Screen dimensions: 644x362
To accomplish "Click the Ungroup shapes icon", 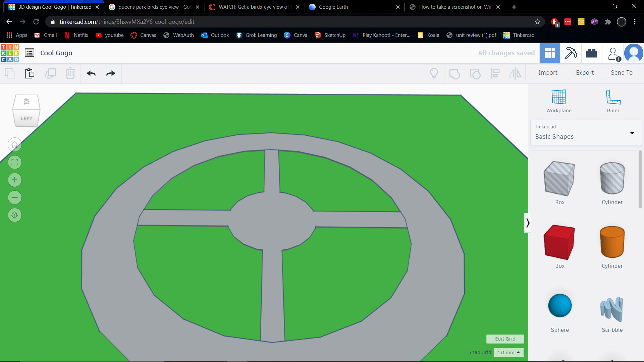I will [475, 73].
